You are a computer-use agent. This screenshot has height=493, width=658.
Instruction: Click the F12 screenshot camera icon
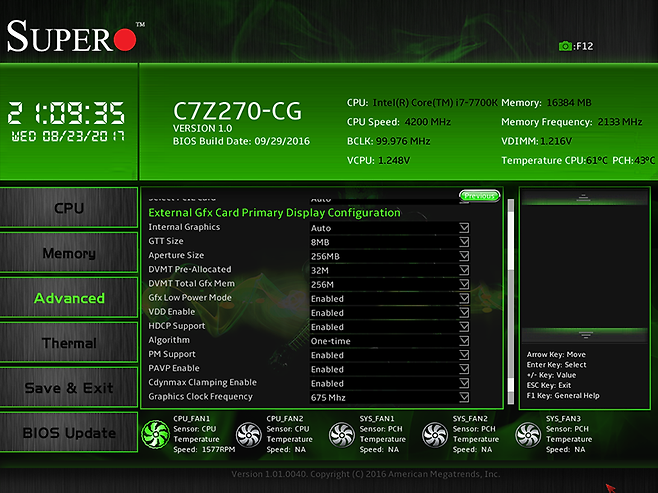tap(565, 46)
